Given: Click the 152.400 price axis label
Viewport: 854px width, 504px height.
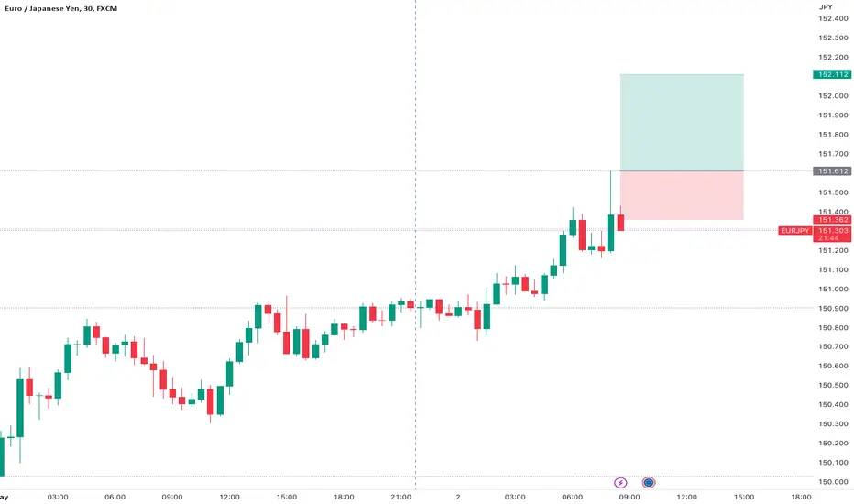Looking at the screenshot, I should [x=833, y=18].
